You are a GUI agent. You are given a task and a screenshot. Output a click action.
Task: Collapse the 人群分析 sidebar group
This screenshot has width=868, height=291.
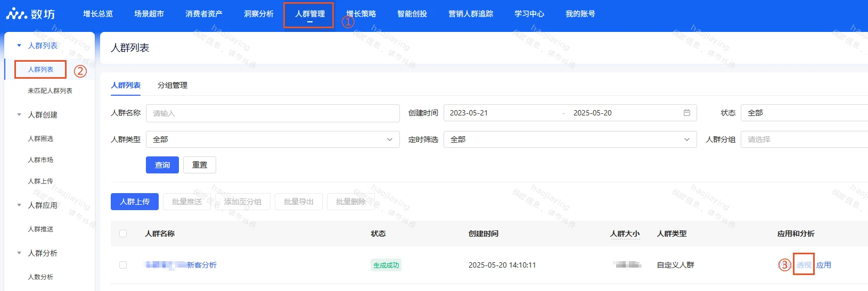19,253
